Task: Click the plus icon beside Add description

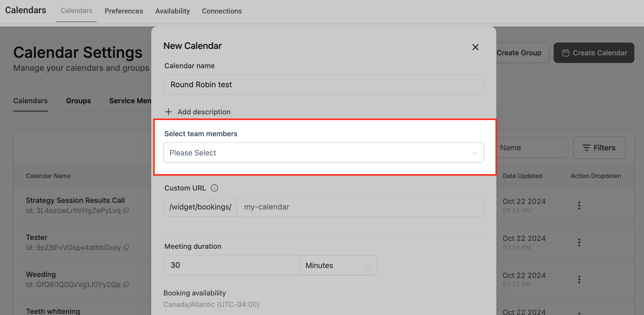Action: click(168, 112)
